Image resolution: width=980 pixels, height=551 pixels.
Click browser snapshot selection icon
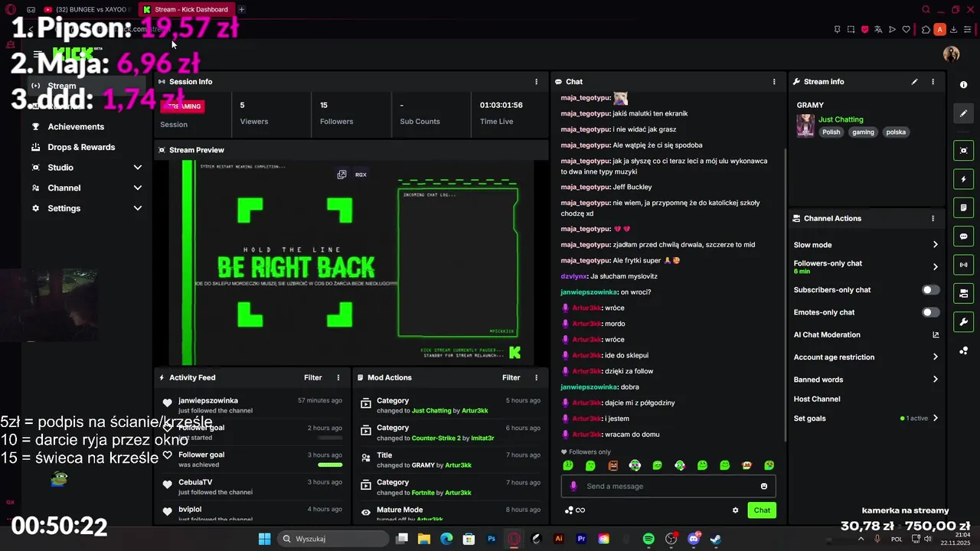pos(851,30)
